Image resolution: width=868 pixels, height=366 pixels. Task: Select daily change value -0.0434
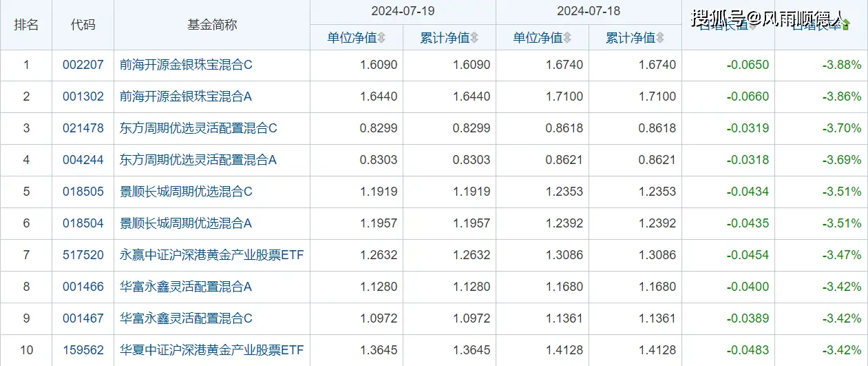(748, 192)
